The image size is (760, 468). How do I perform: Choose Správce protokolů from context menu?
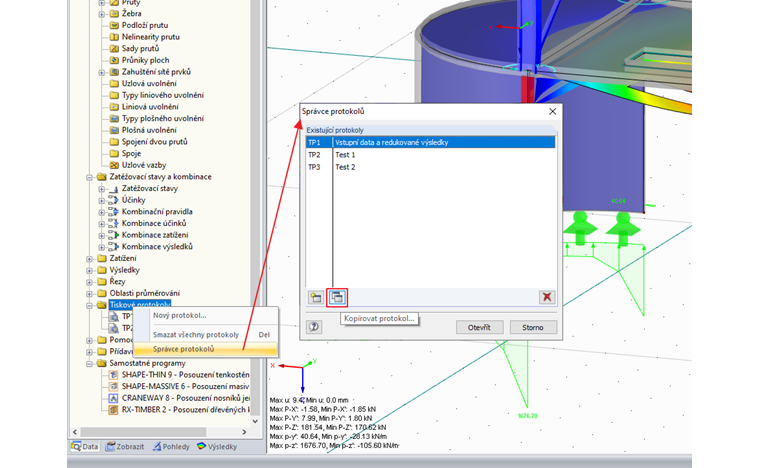point(206,349)
